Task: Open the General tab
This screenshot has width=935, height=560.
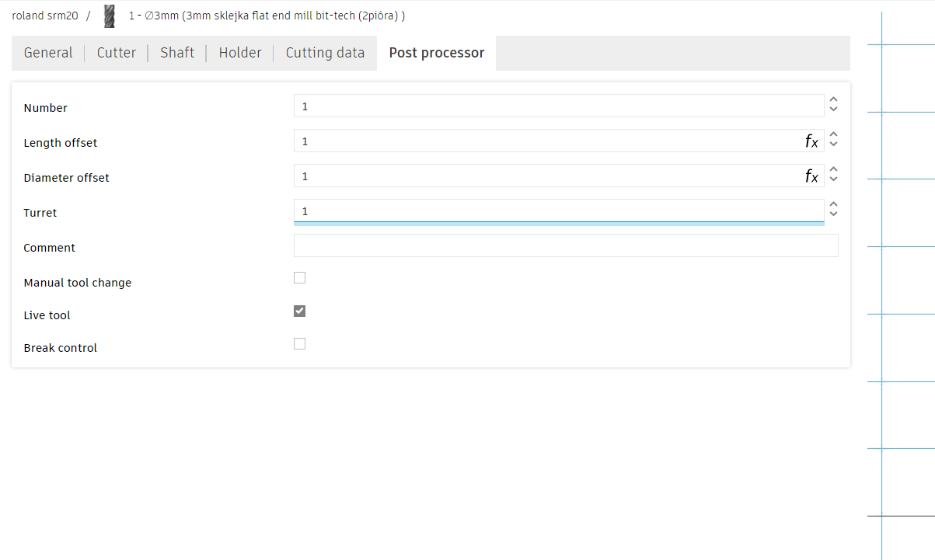Action: (x=48, y=53)
